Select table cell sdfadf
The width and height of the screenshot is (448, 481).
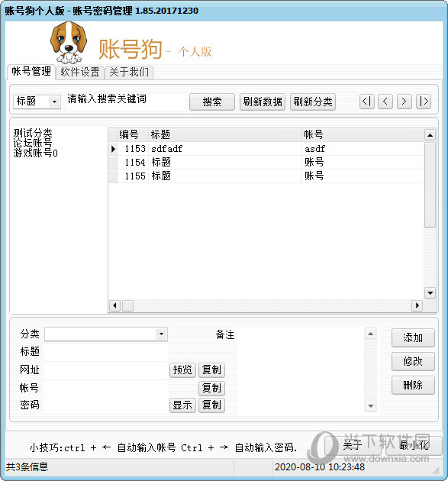[225, 149]
